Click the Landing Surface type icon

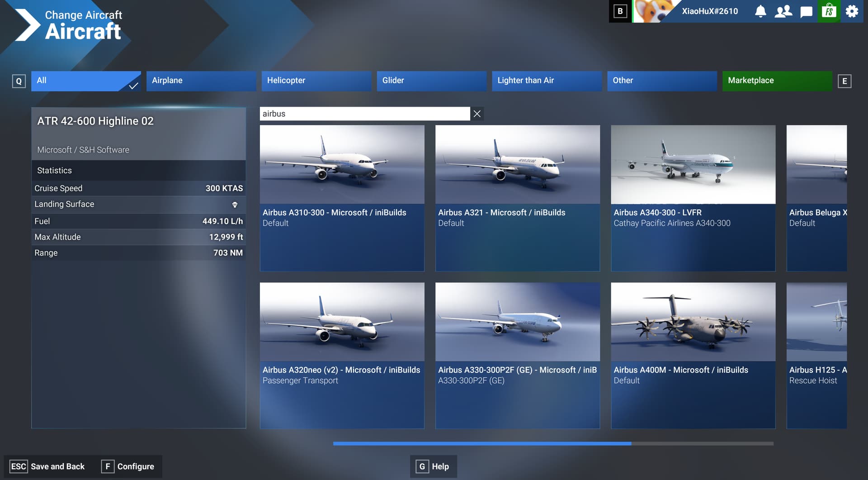coord(235,205)
